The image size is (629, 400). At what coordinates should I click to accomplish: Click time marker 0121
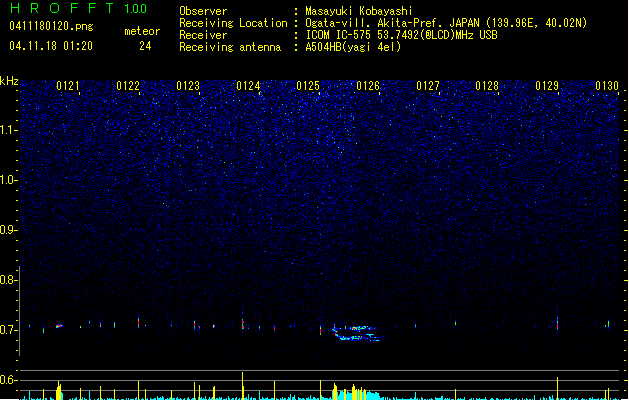[x=68, y=86]
